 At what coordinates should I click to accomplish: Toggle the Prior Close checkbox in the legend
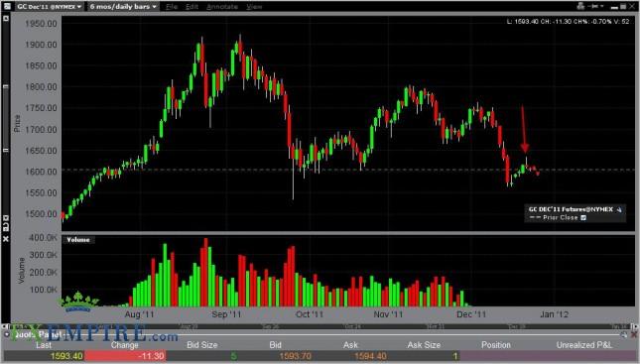click(583, 218)
